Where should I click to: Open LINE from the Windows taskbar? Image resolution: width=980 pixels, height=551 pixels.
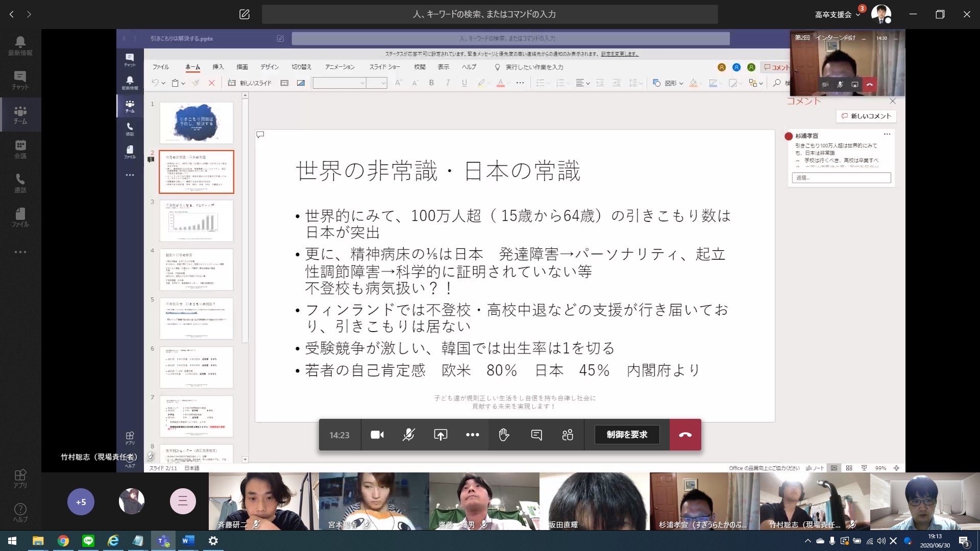pos(88,541)
